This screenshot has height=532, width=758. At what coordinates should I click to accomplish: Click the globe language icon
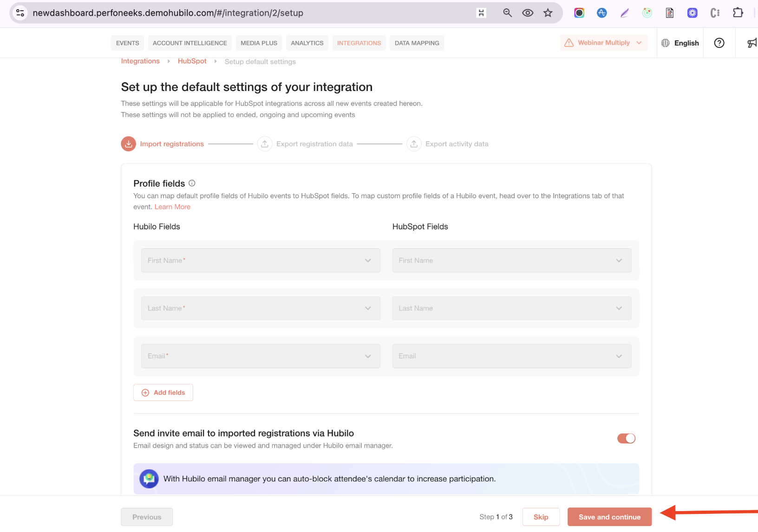(666, 43)
